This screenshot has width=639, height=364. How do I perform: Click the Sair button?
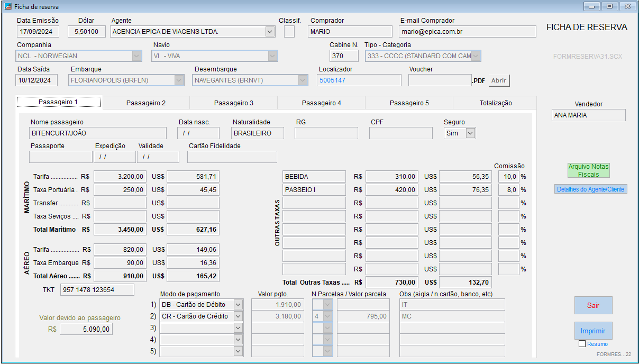tap(593, 306)
